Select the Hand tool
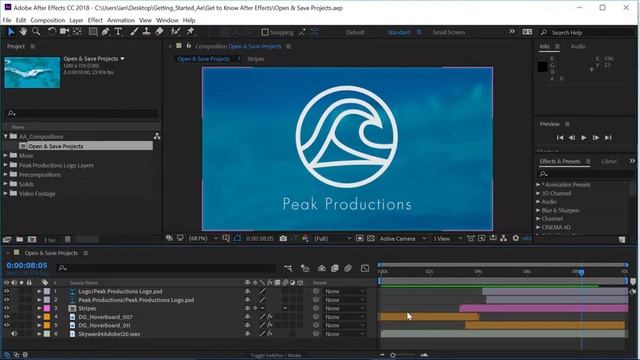This screenshot has height=360, width=640. click(24, 31)
